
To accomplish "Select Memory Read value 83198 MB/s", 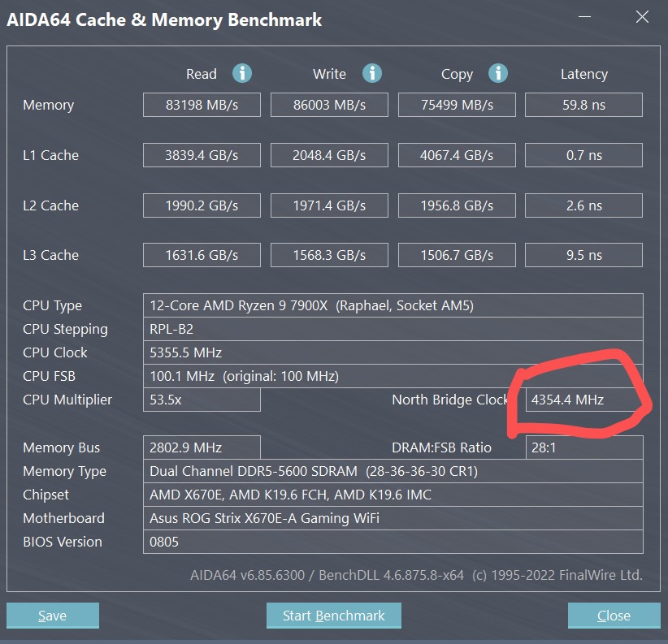I will [202, 105].
